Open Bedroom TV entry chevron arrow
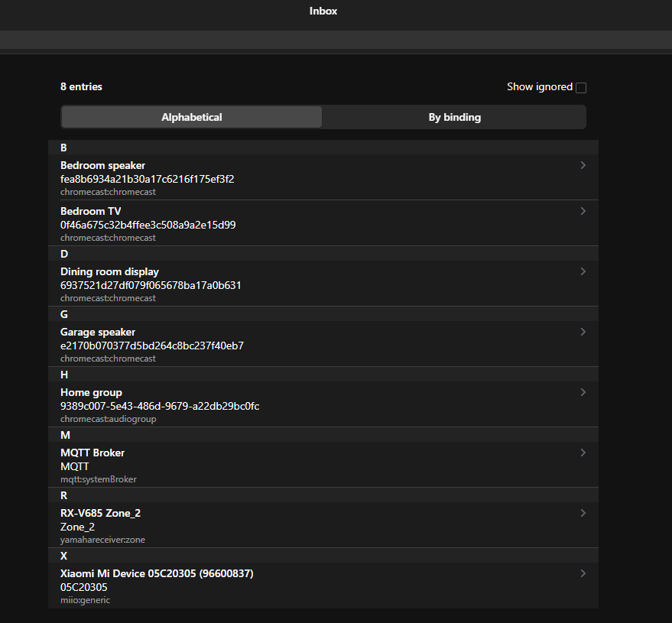 click(x=583, y=211)
